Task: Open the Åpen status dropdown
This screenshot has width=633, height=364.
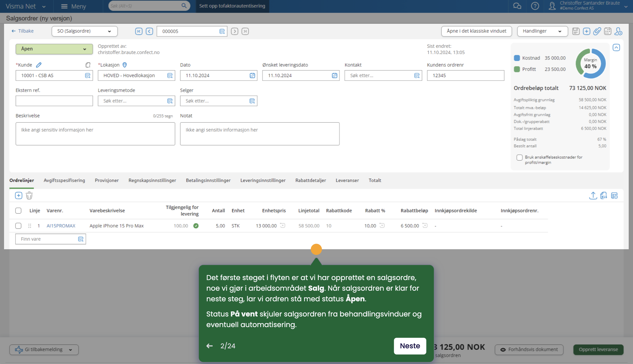Action: pos(54,49)
